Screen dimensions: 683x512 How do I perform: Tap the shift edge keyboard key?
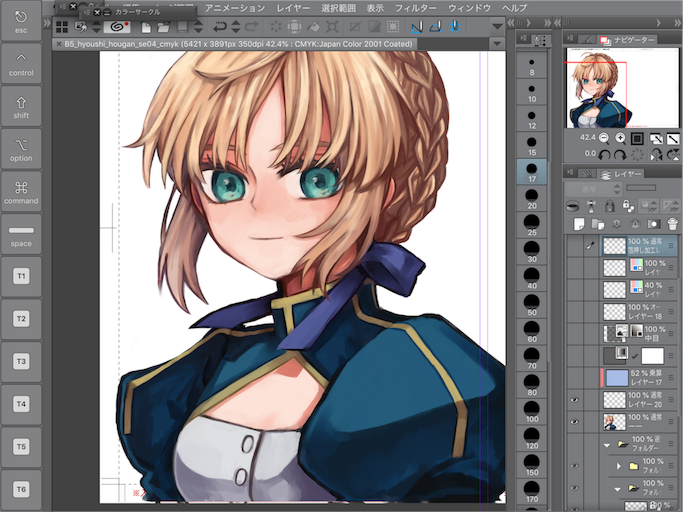pos(21,107)
